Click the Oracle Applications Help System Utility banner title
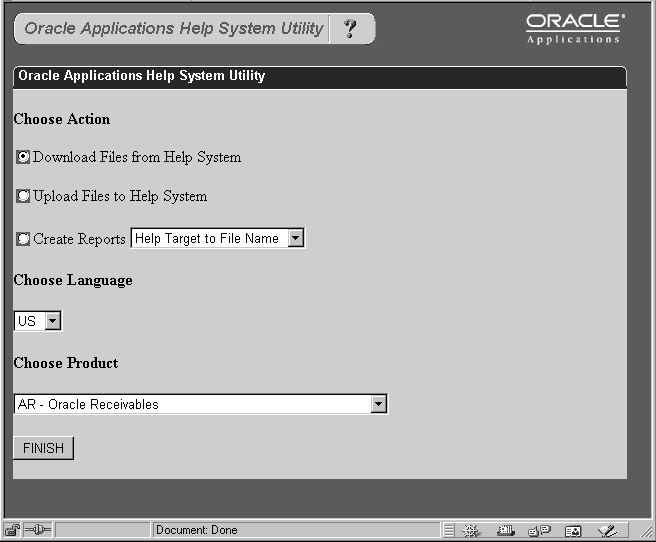 (174, 28)
